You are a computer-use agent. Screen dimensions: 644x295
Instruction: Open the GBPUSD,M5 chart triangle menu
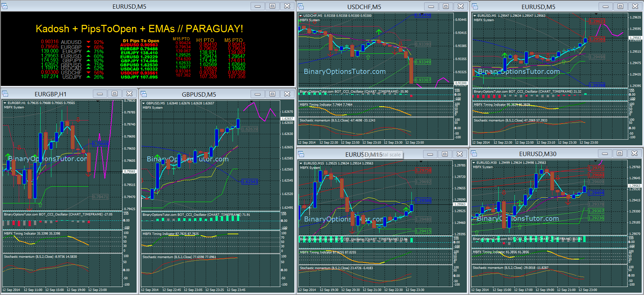[x=143, y=103]
